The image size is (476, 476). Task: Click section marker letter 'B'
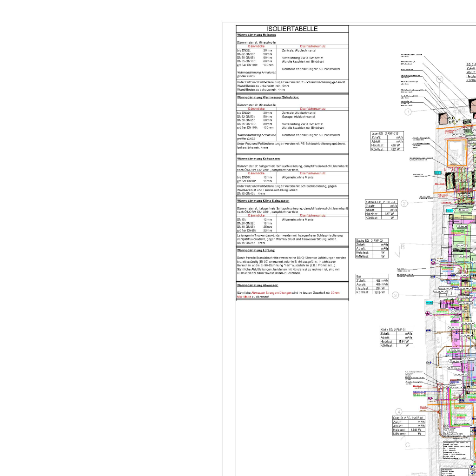[x=403, y=247]
